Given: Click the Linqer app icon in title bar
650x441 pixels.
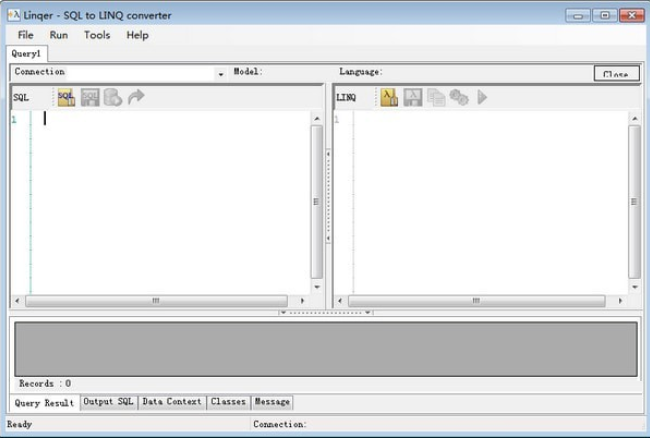Looking at the screenshot, I should (x=14, y=15).
